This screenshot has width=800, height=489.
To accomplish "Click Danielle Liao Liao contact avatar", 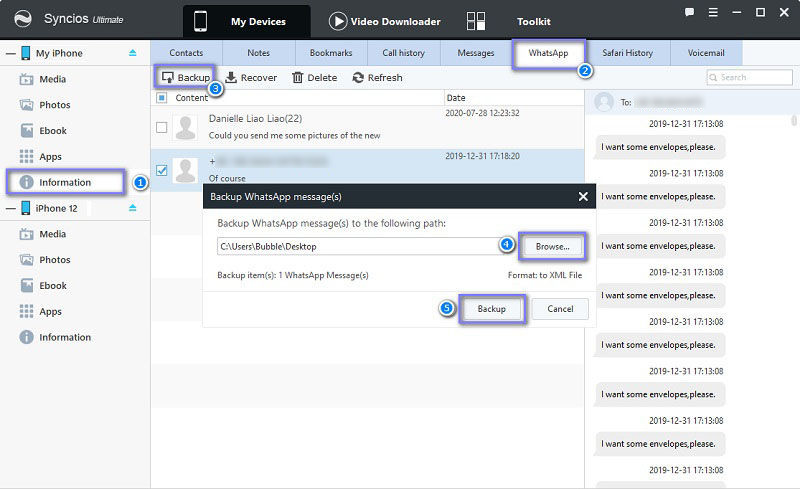I will click(185, 127).
